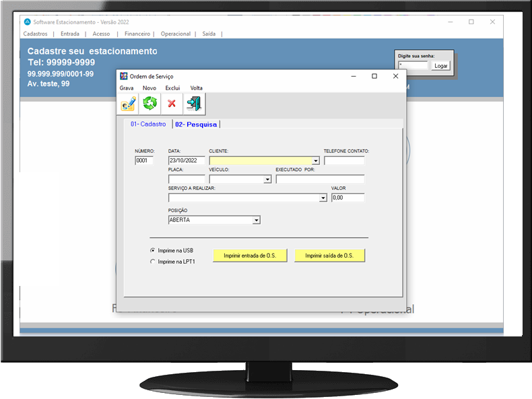Switch to the 02- Pesquisa tab

(197, 124)
